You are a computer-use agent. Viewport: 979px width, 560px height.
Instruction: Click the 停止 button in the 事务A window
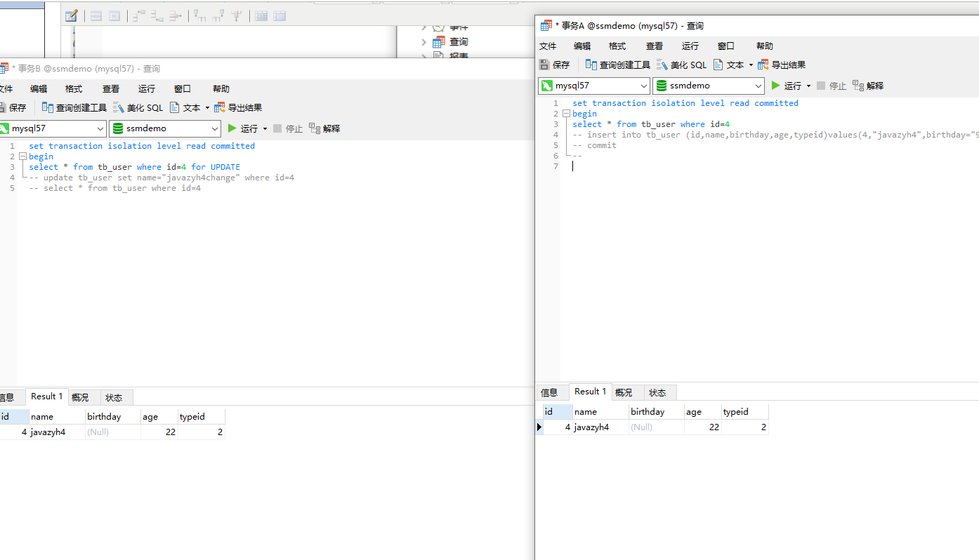[x=832, y=86]
